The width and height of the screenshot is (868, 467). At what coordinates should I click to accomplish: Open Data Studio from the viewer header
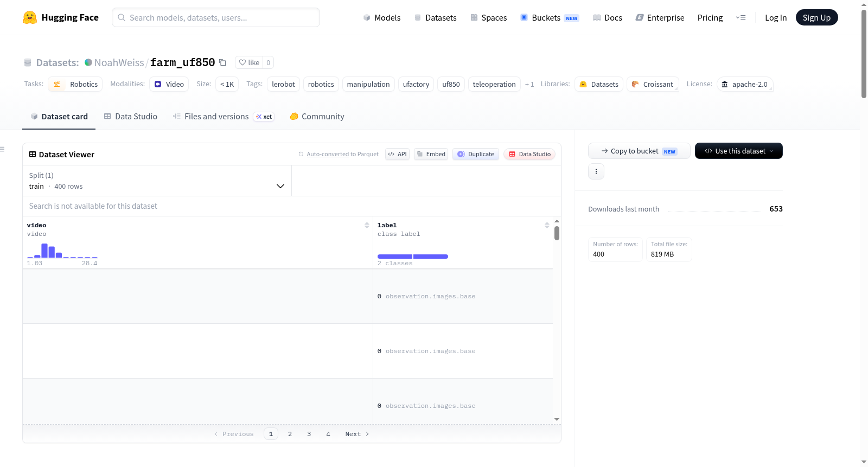(x=529, y=154)
